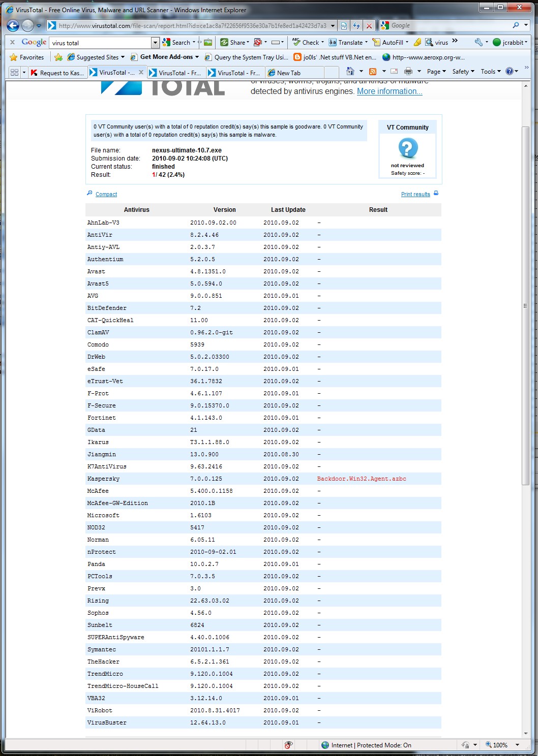Switch to the Request to Kas... tab

click(x=57, y=73)
